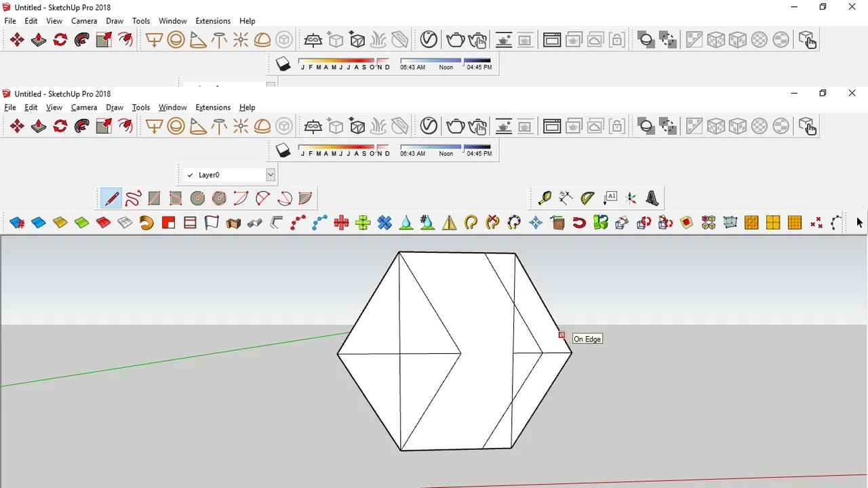
Task: Toggle V-Ray lock camera in front window
Action: pos(617,126)
